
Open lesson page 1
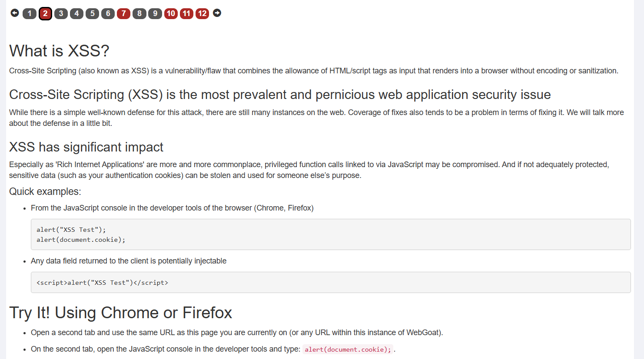30,13
